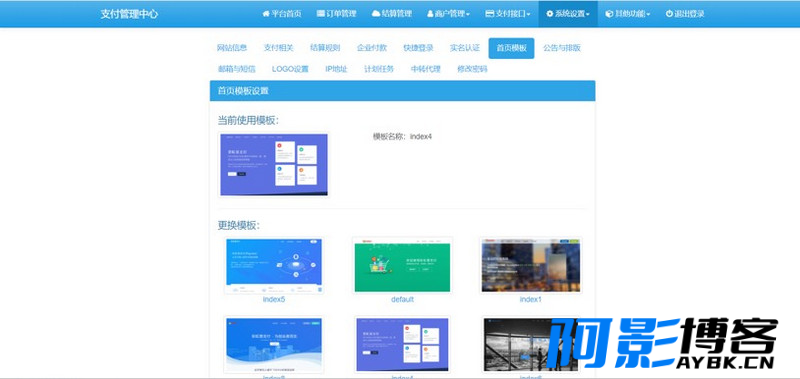Click the 支付管理中心 brand link
The width and height of the screenshot is (800, 379).
[x=129, y=14]
